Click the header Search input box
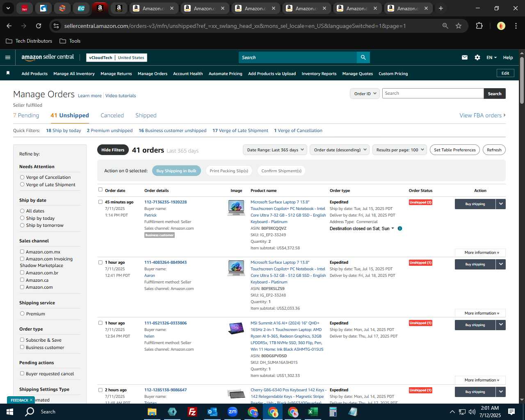525x420 pixels. pos(298,57)
